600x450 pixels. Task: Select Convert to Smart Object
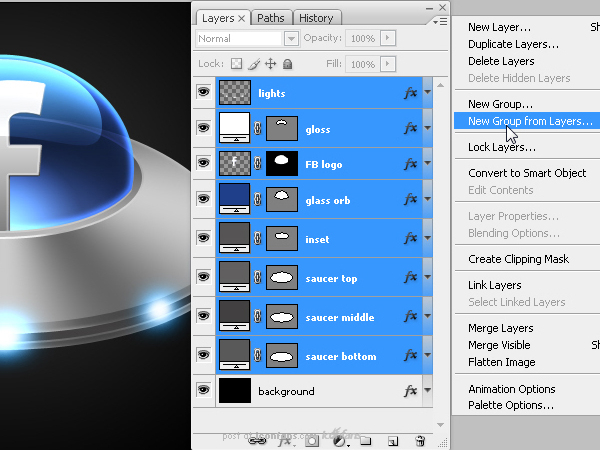(527, 173)
